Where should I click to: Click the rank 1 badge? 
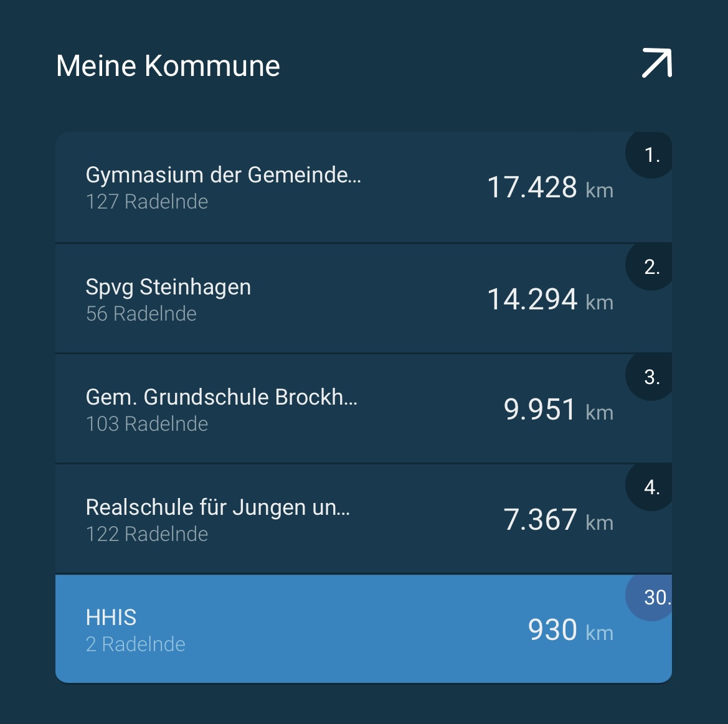click(651, 155)
